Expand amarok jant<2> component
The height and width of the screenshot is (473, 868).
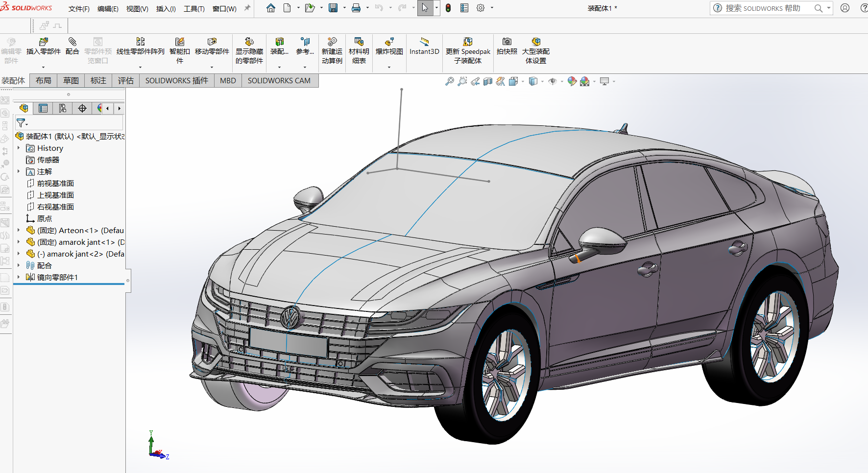tap(19, 254)
